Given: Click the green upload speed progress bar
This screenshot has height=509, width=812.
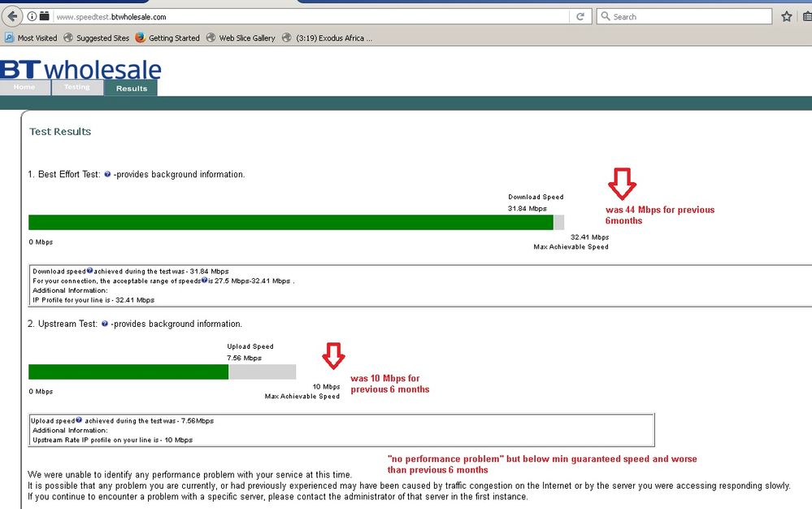Looking at the screenshot, I should coord(128,372).
